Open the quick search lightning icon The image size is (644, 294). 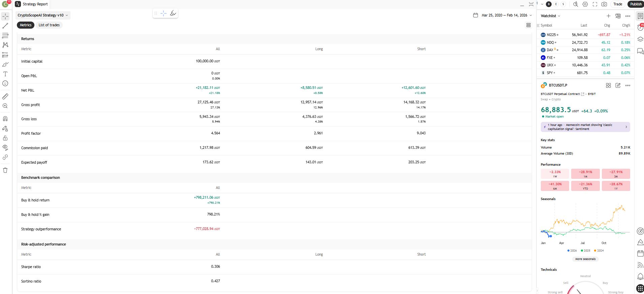pos(576,4)
